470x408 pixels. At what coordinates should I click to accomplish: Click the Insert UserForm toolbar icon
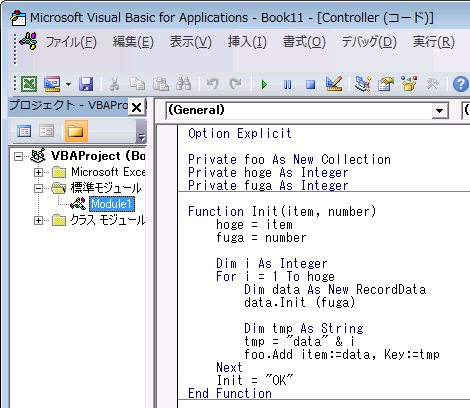[x=52, y=84]
